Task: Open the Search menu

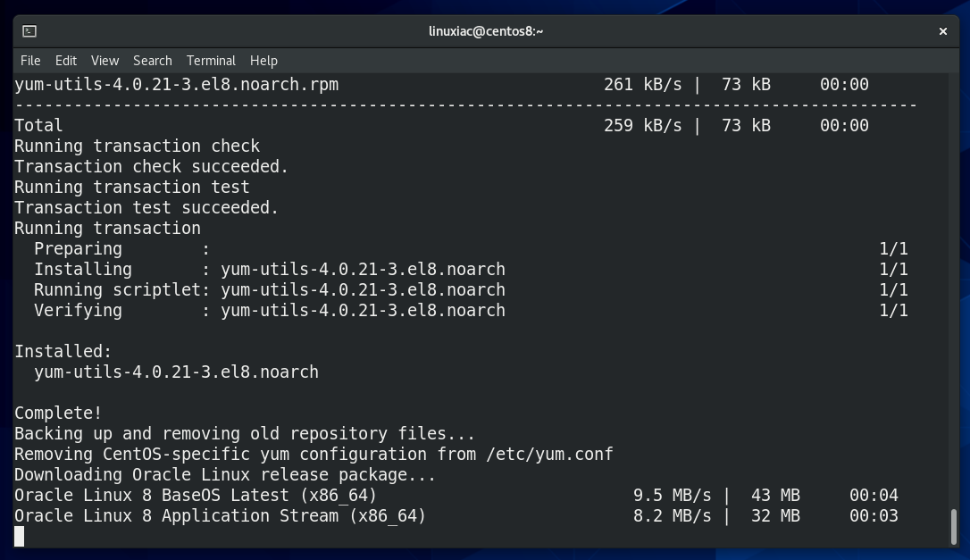Action: (152, 61)
